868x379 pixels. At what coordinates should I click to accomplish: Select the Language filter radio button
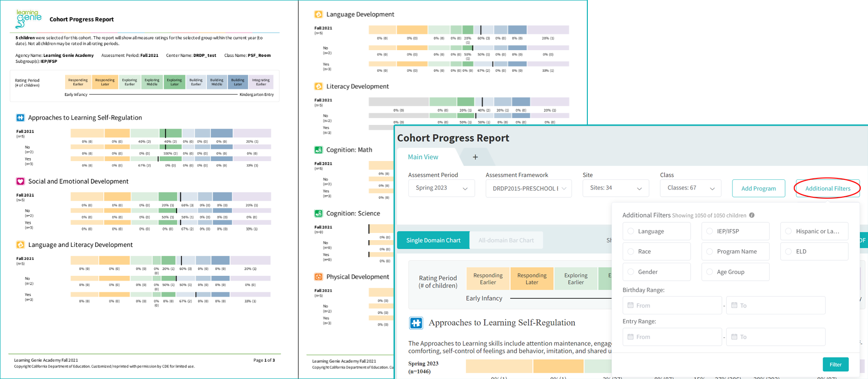pyautogui.click(x=631, y=231)
